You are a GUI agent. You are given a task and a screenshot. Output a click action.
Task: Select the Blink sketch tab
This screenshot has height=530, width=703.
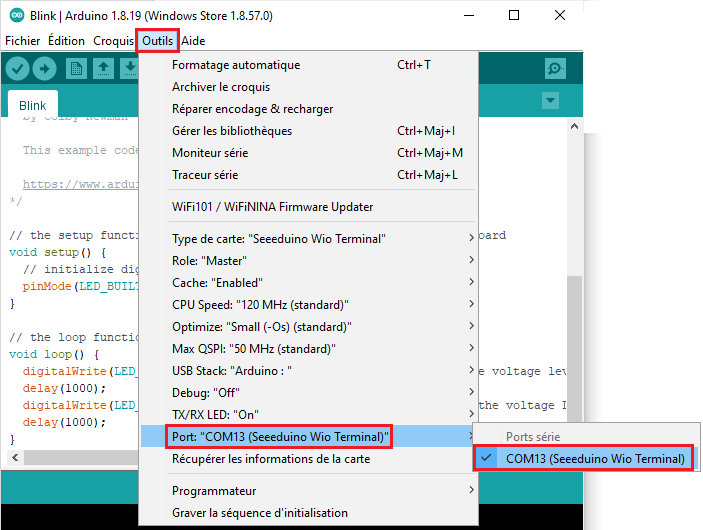[33, 105]
